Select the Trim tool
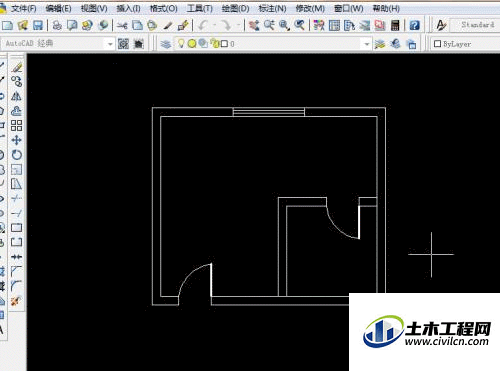The height and width of the screenshot is (371, 500). coord(16,199)
